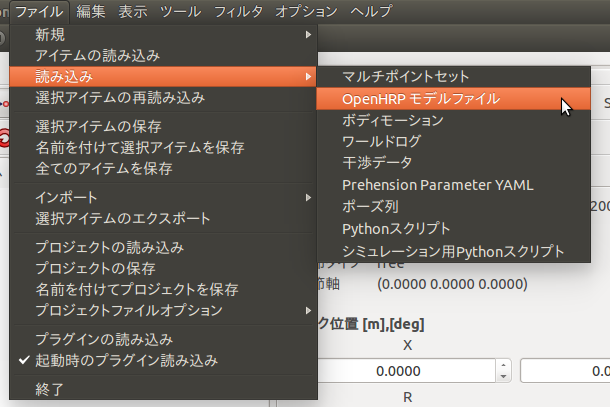Open the ツール menu

180,11
